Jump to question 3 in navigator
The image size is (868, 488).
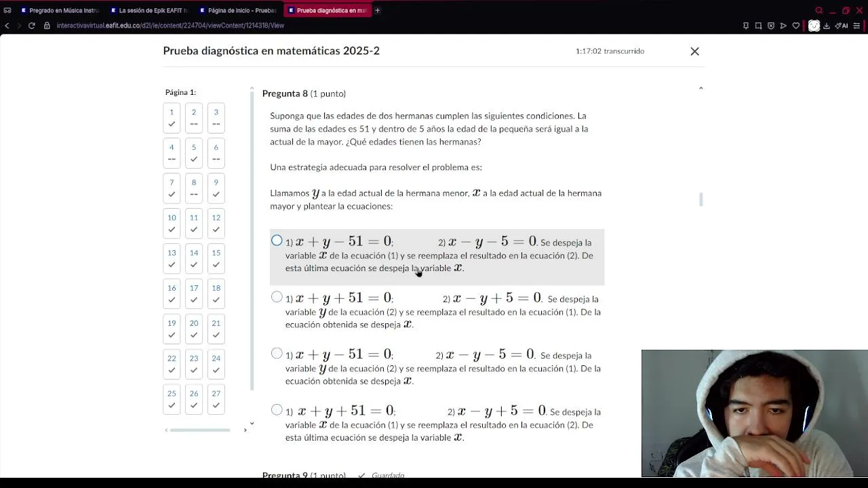pyautogui.click(x=216, y=118)
